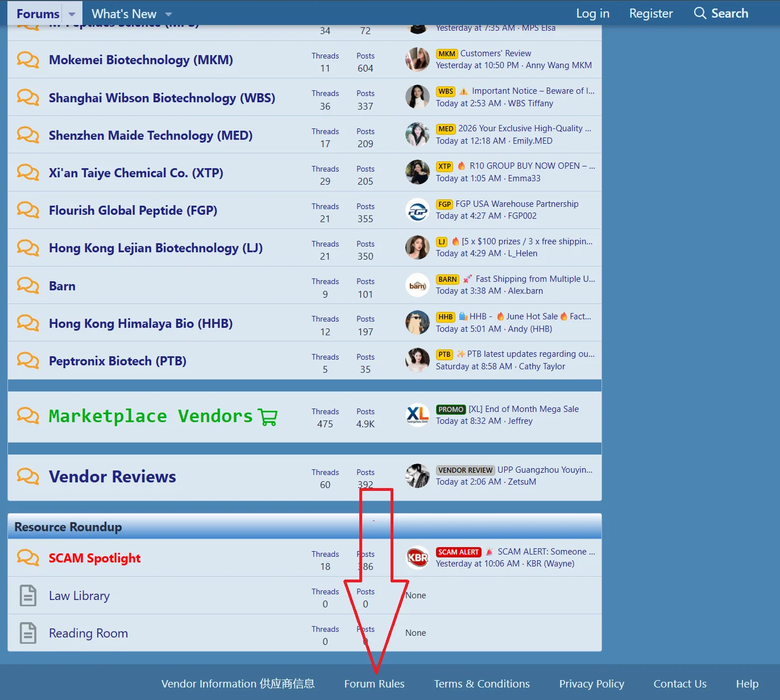Viewport: 780px width, 700px height.
Task: Open Terms & Conditions footer link
Action: click(482, 684)
